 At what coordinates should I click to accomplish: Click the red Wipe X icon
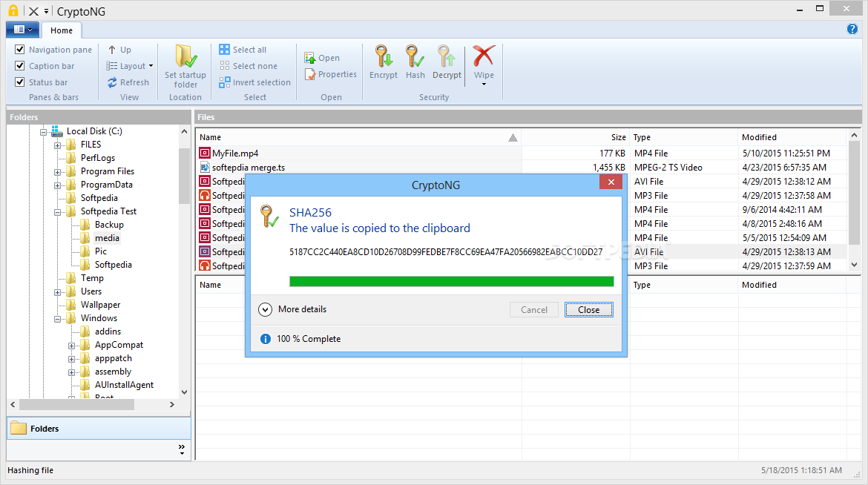pos(483,56)
